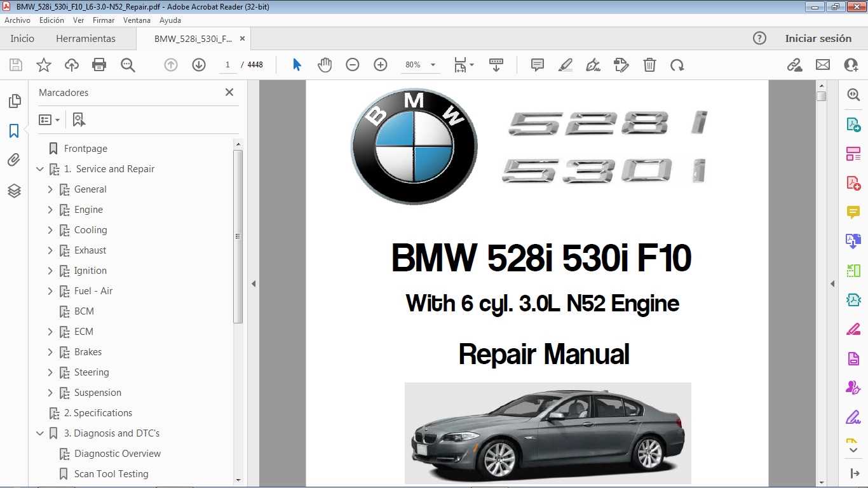Image resolution: width=868 pixels, height=488 pixels.
Task: Collapse the right tools pane arrow
Action: (x=832, y=283)
